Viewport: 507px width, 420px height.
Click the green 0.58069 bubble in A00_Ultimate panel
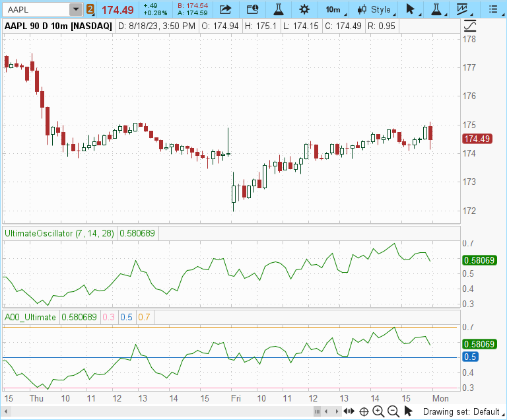(479, 344)
